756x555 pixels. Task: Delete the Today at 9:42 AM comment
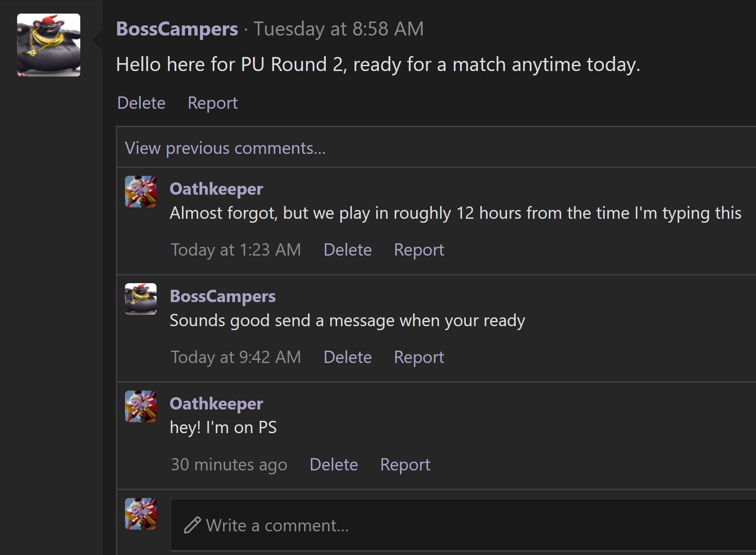pos(347,357)
